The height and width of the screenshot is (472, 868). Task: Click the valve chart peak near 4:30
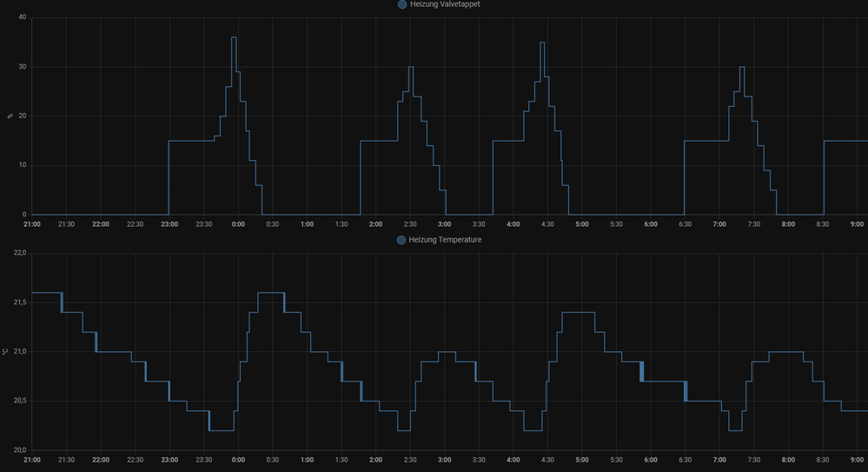click(x=542, y=43)
